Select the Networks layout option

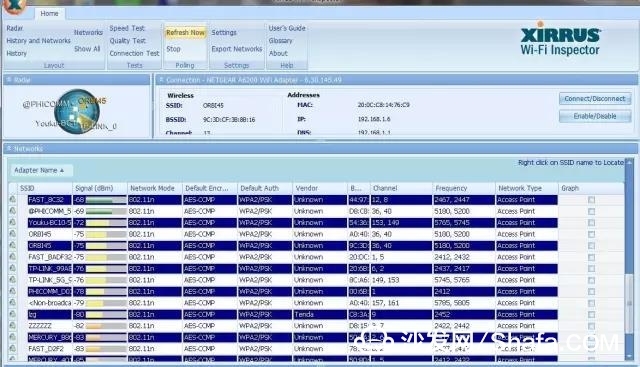(88, 32)
